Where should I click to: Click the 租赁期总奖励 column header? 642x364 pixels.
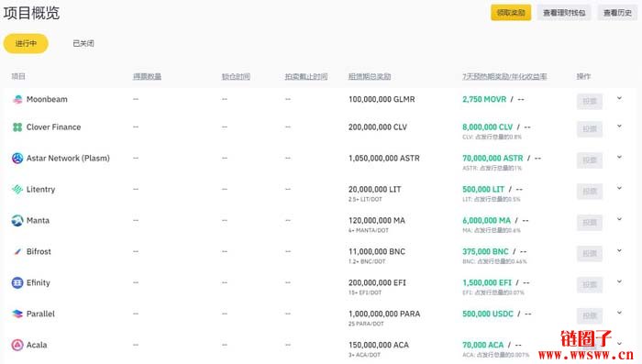click(370, 77)
